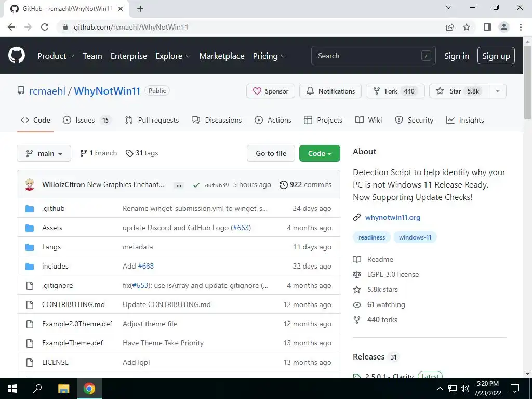Open the green Code dropdown button
Viewport: 532px width, 399px height.
pyautogui.click(x=320, y=153)
